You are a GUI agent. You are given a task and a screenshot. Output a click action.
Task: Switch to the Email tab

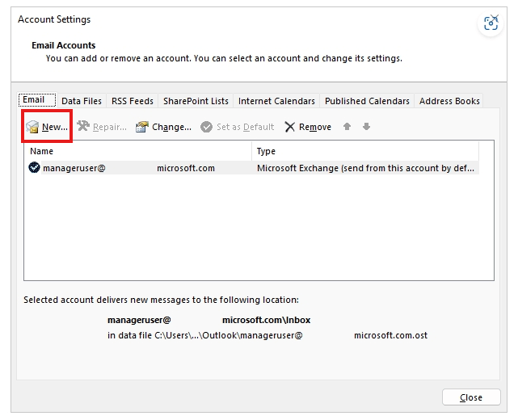[37, 99]
